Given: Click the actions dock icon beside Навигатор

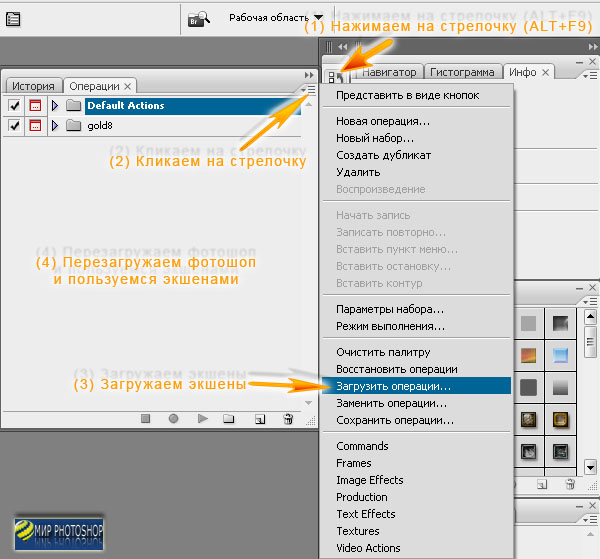Looking at the screenshot, I should 336,78.
